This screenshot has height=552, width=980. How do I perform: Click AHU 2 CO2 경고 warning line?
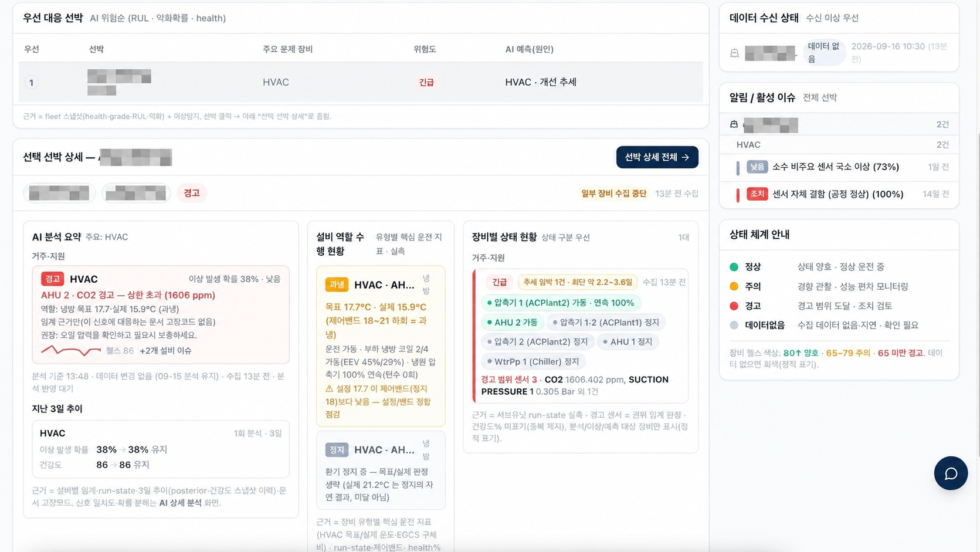128,295
